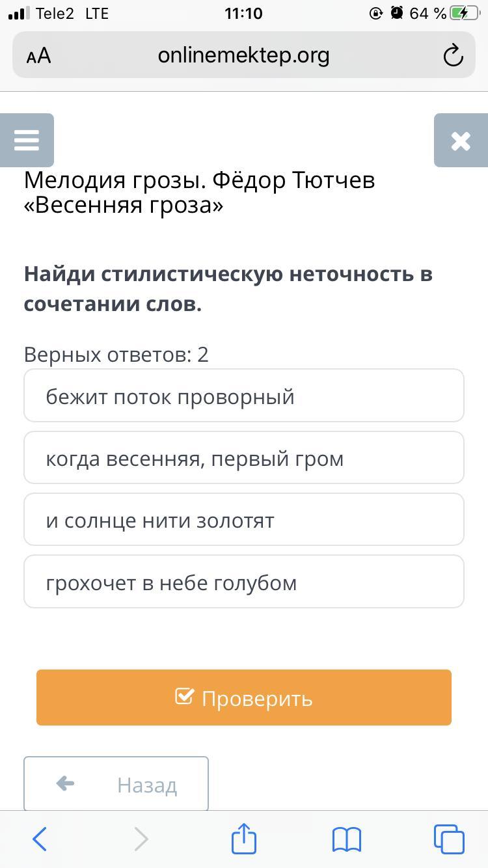This screenshot has height=868, width=488.
Task: Click the orange Проверить button
Action: (x=244, y=698)
